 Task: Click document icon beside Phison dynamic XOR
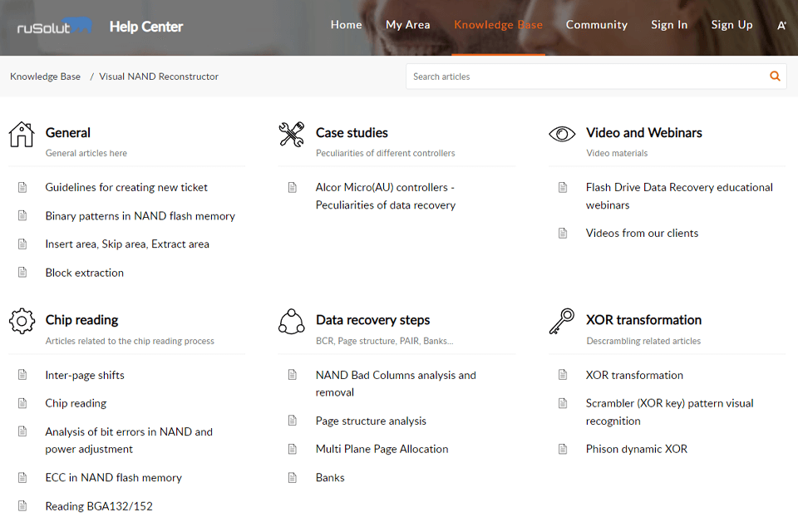click(563, 449)
